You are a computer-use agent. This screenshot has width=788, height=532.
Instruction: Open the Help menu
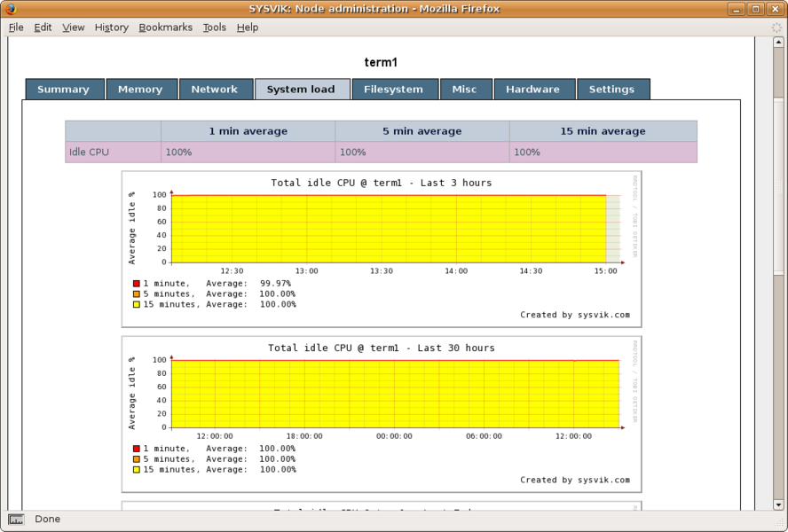click(x=248, y=27)
